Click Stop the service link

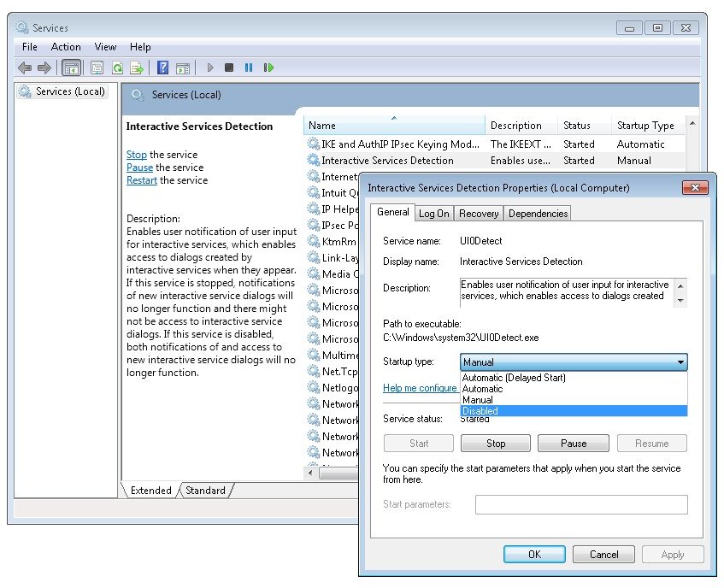[137, 155]
